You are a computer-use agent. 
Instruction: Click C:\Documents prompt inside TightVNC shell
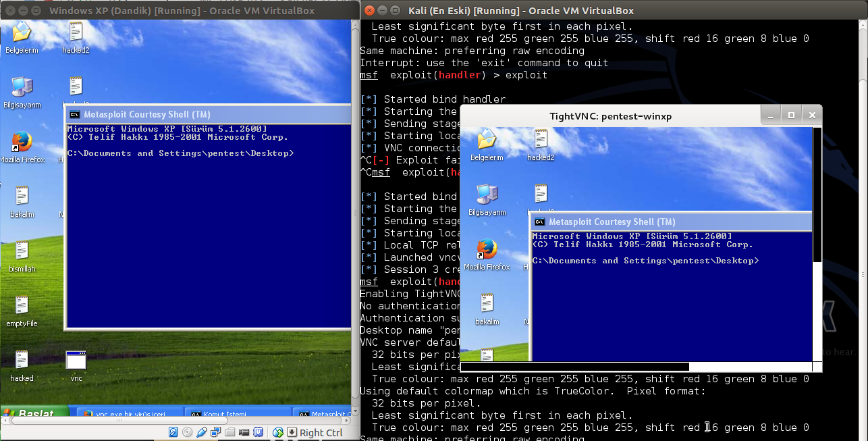(x=645, y=261)
